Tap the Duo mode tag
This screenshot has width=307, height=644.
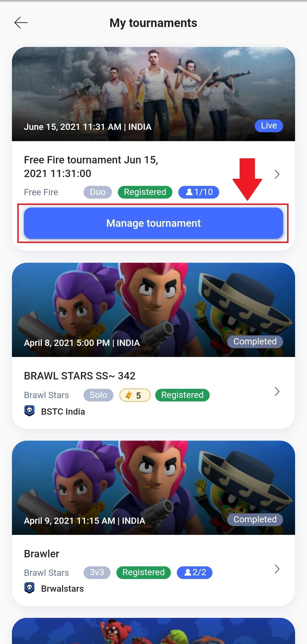(98, 192)
